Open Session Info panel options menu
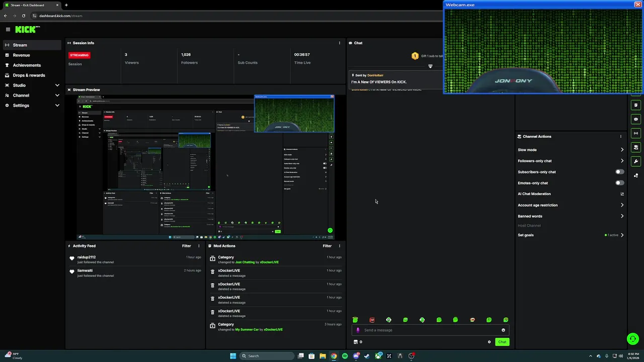This screenshot has height=362, width=644. click(340, 43)
